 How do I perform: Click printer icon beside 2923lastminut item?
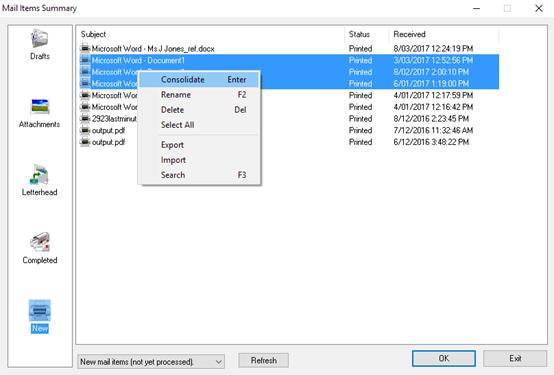pos(85,118)
